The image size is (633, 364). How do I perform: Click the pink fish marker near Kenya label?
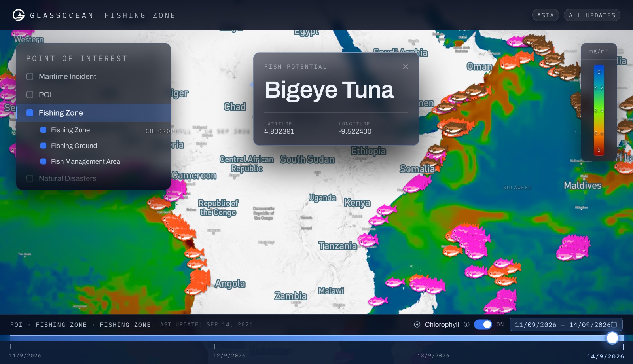(387, 209)
